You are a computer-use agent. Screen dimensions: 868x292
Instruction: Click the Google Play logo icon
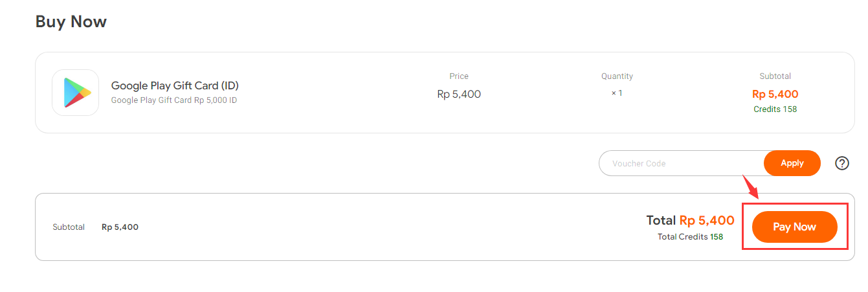[x=75, y=93]
